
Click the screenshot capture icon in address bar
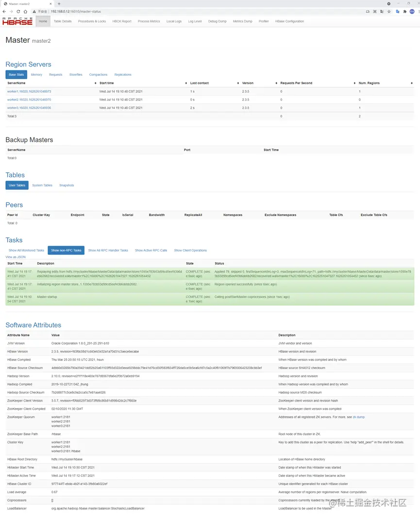[375, 11]
